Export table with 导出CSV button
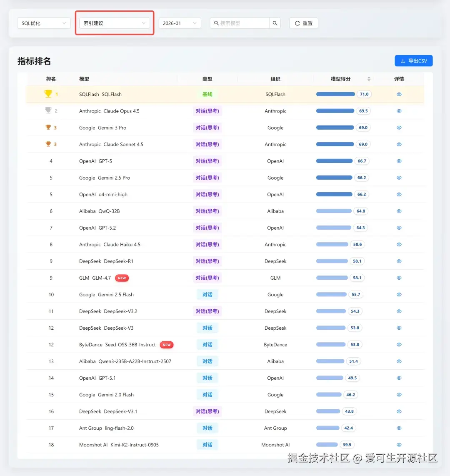The height and width of the screenshot is (476, 450). (x=414, y=61)
